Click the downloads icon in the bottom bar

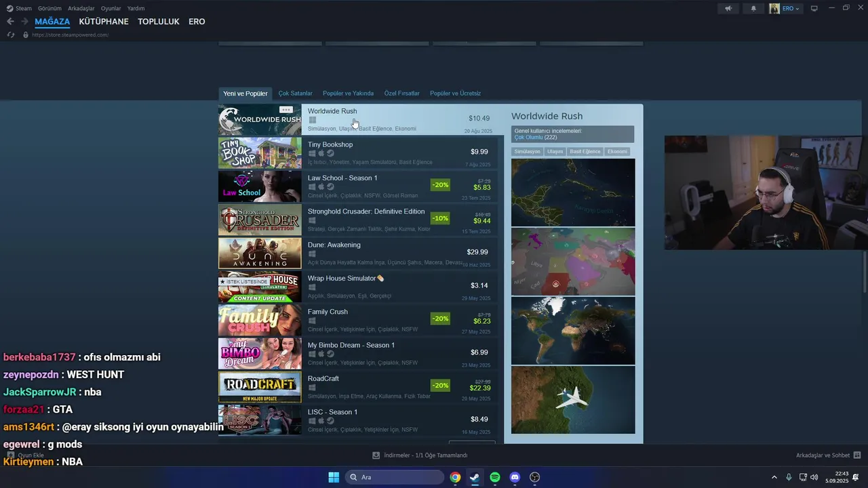376,455
